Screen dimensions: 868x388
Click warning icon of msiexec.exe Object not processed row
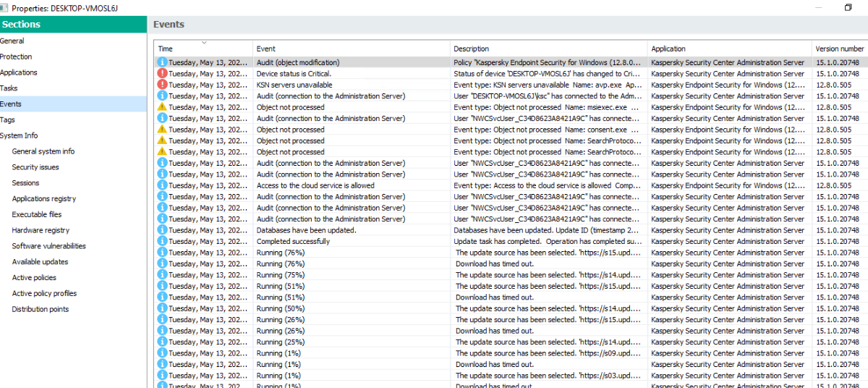click(x=163, y=107)
